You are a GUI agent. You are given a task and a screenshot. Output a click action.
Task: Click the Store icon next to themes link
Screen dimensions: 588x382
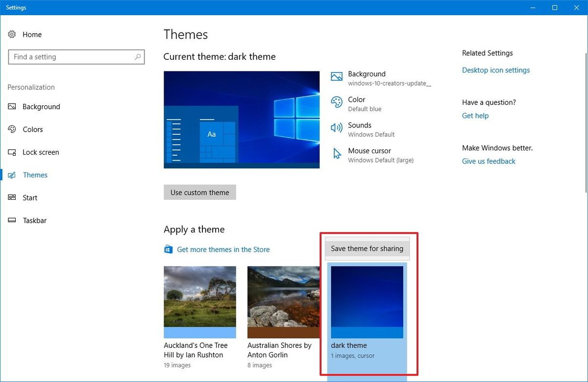click(x=168, y=249)
